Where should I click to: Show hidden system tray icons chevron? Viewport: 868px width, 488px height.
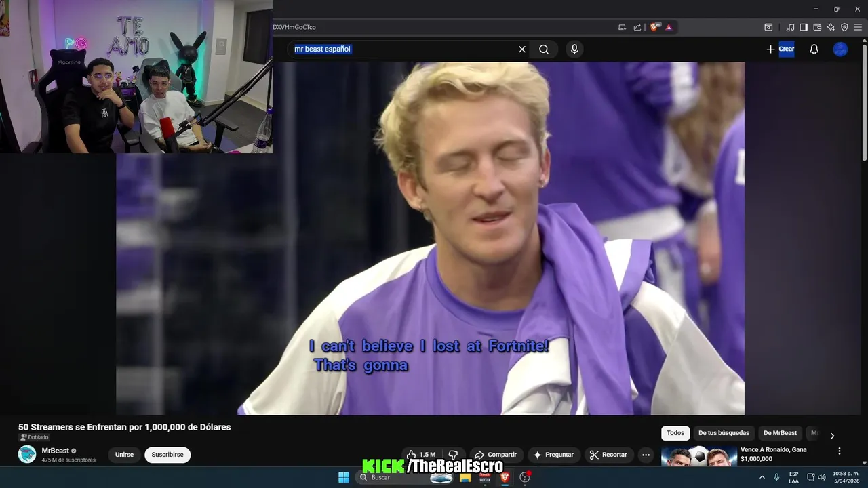click(762, 477)
